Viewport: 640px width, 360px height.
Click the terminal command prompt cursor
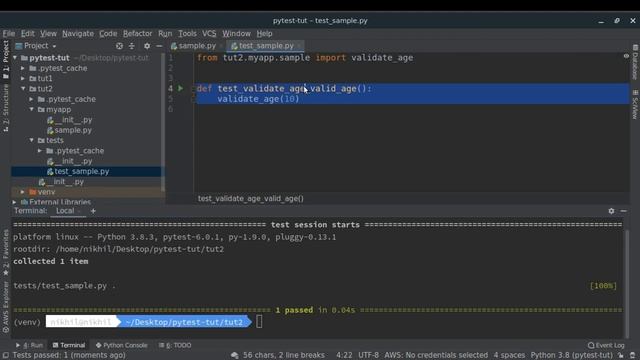pos(259,322)
